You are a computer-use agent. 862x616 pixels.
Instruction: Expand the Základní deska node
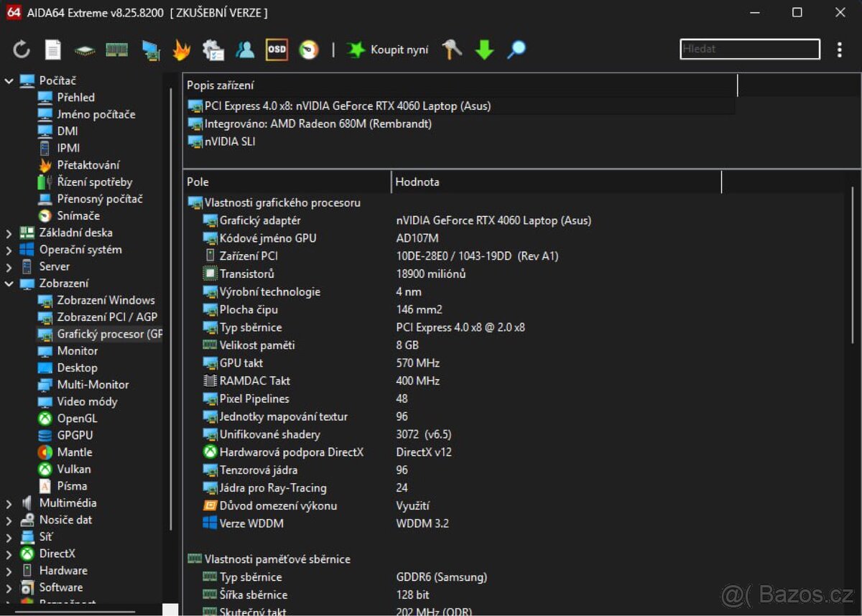tap(9, 233)
